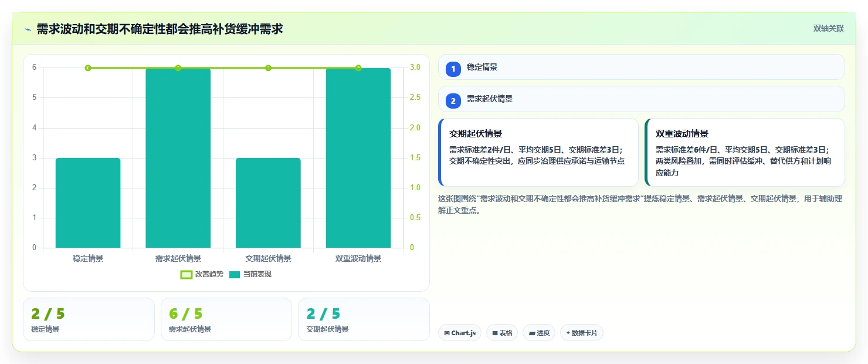Click the x-axis label 交期起伏情景
Viewport: 868px width, 364px height.
coord(268,258)
